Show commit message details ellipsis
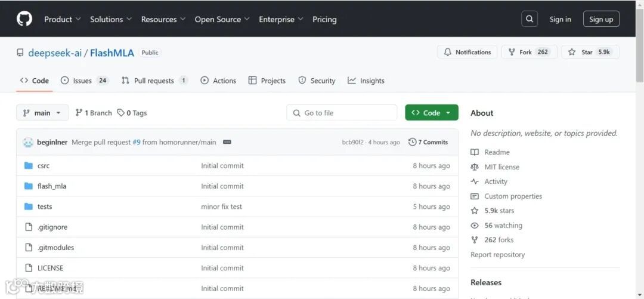The height and width of the screenshot is (299, 644). click(227, 142)
